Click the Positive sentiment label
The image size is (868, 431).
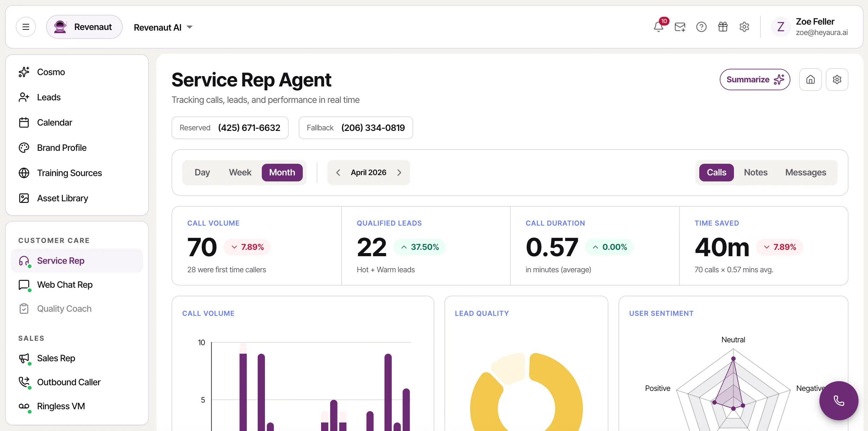pos(657,388)
